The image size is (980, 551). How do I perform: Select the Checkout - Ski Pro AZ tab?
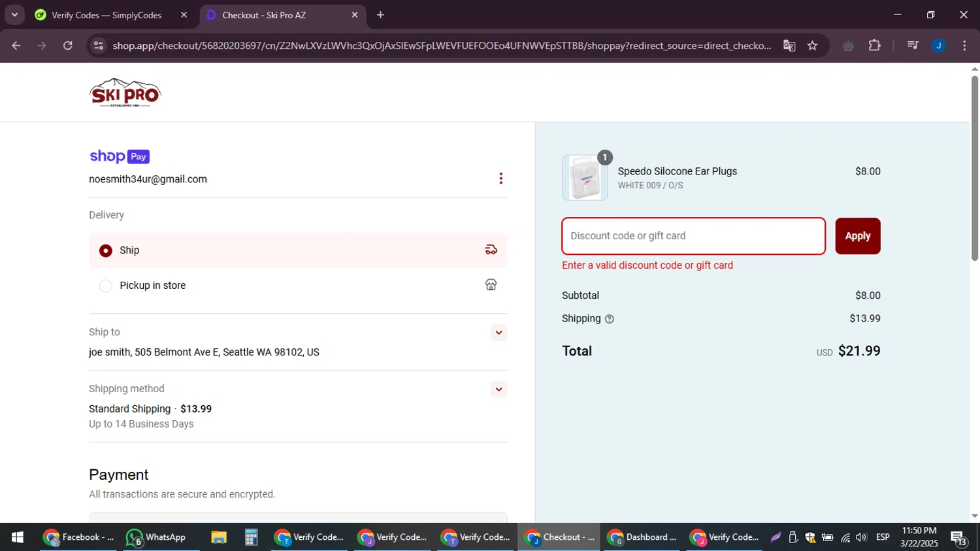pyautogui.click(x=282, y=15)
